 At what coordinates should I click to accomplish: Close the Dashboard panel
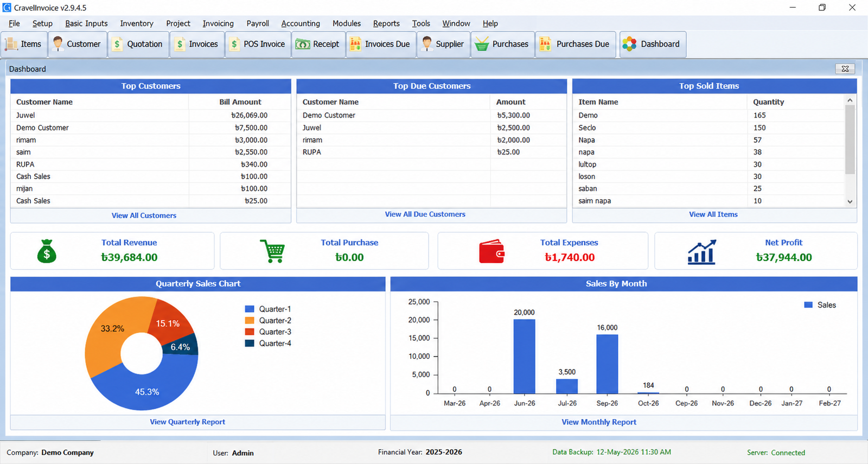pyautogui.click(x=845, y=69)
